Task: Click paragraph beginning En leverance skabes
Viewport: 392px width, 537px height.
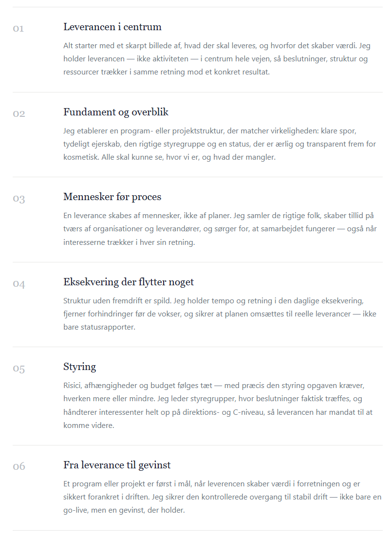Action: click(220, 229)
